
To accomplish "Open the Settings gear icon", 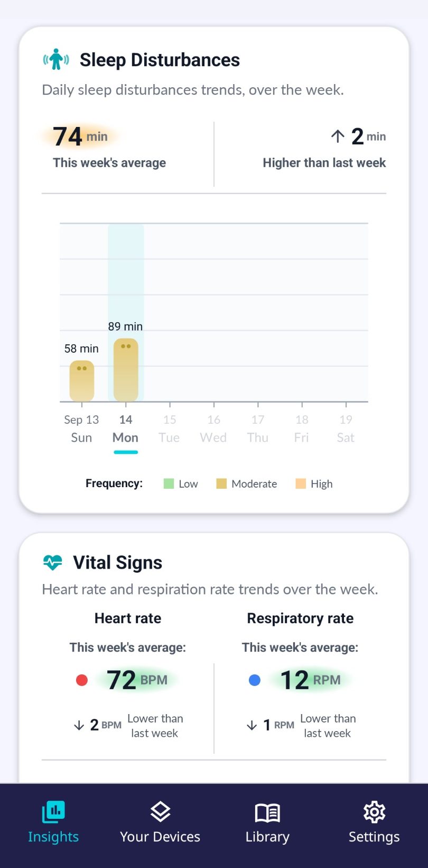I will pyautogui.click(x=374, y=812).
